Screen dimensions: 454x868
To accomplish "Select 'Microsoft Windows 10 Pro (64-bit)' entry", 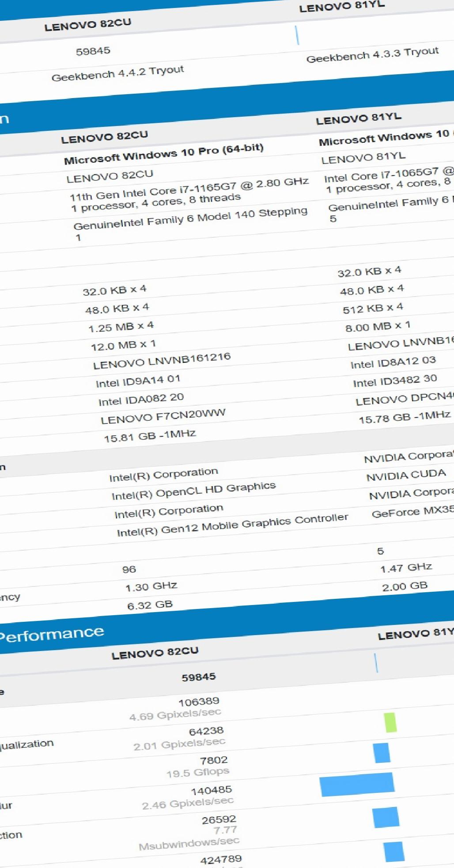I will pyautogui.click(x=164, y=154).
